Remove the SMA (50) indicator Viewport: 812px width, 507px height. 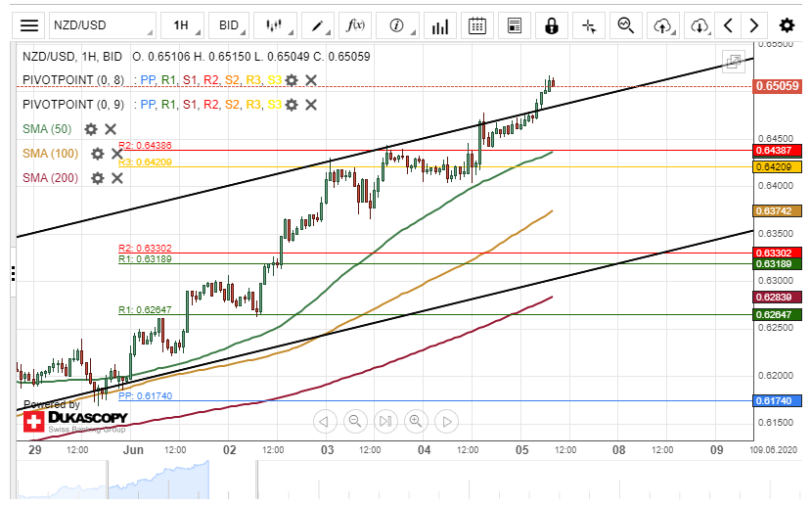tap(111, 129)
